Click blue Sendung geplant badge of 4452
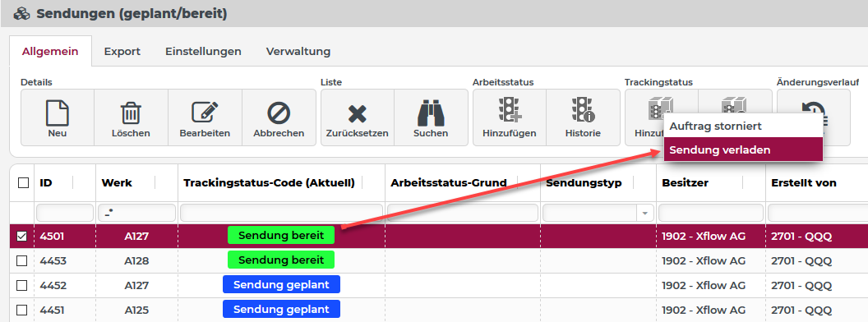Screen dimensions: 868x322 pos(281,284)
